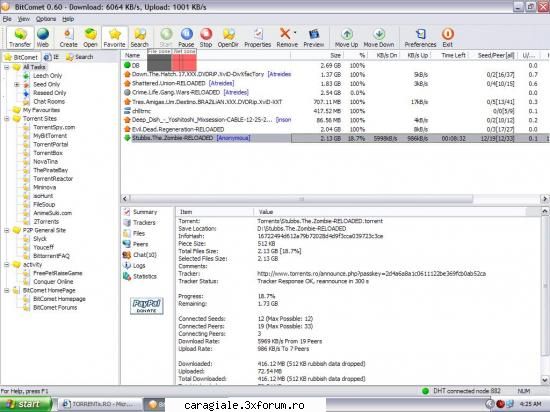
Task: Click the Web toolbar icon
Action: point(43,37)
